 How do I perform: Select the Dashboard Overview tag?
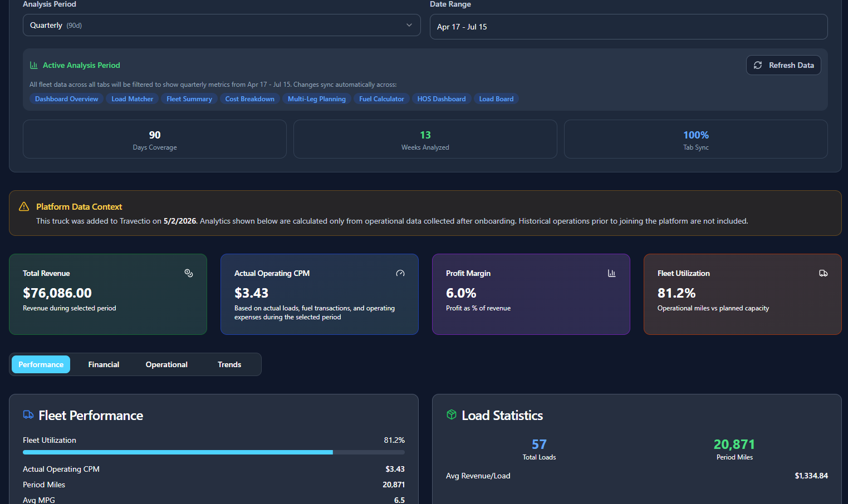(66, 99)
